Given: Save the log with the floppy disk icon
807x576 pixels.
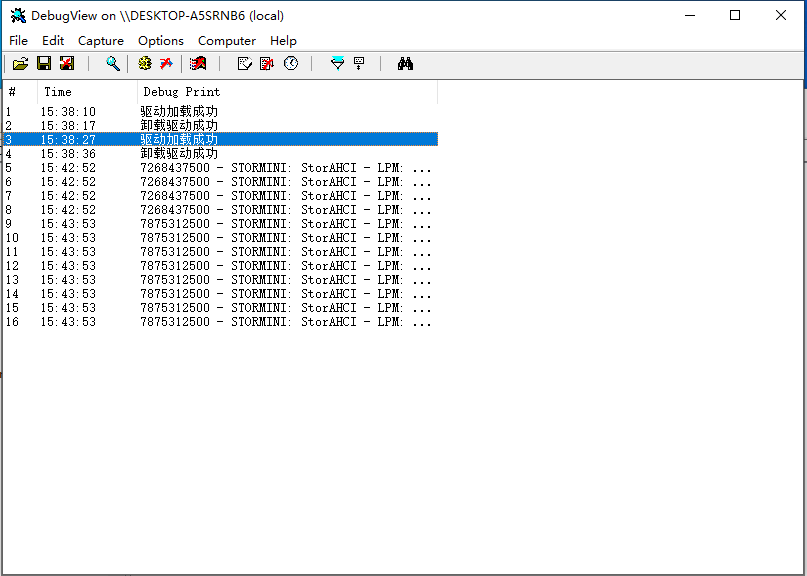Looking at the screenshot, I should click(x=44, y=63).
